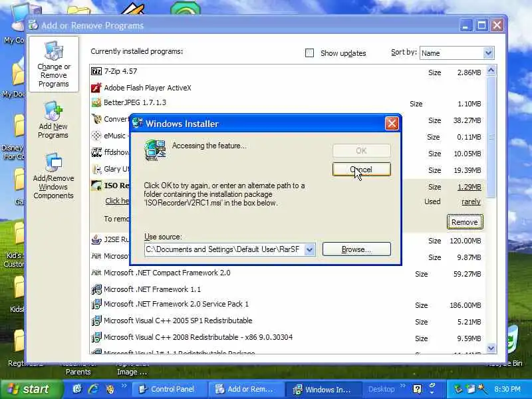This screenshot has width=532, height=399.
Task: Click the 1.29MB size link
Action: (x=469, y=187)
